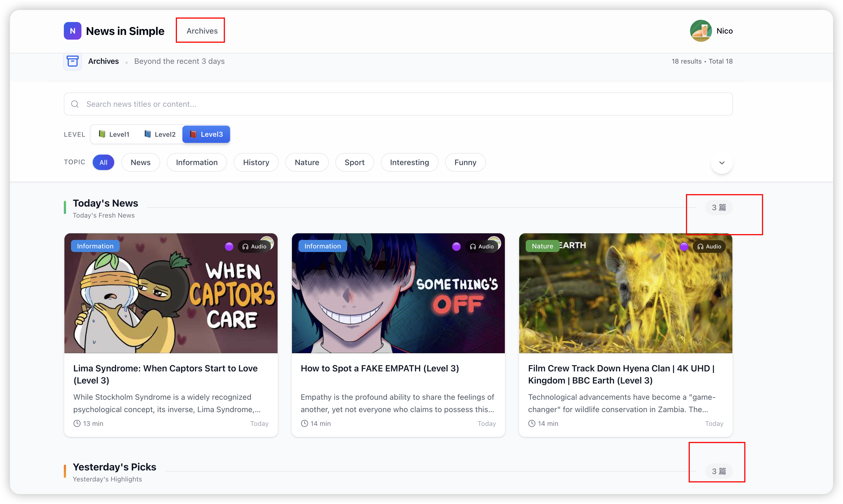Click Audio badge on Lima Syndrome card
Screen dimensions: 843x504
pos(254,246)
